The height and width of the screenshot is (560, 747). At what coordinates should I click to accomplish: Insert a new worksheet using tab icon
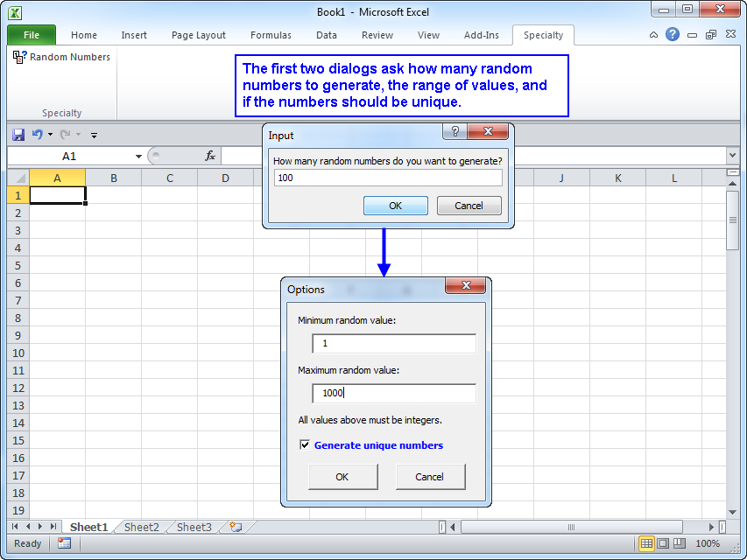(235, 527)
